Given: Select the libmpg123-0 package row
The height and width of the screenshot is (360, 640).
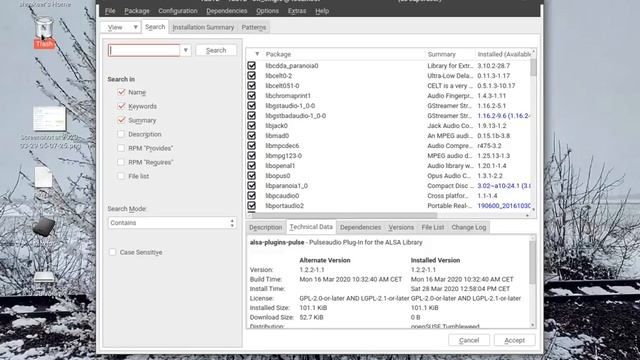Looking at the screenshot, I should 388,156.
